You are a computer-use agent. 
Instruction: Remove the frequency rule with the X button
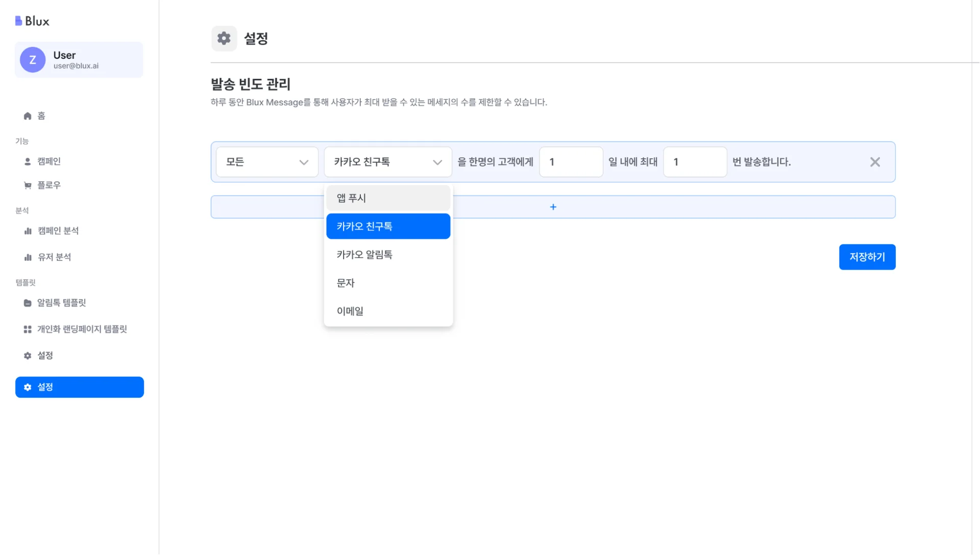point(875,162)
